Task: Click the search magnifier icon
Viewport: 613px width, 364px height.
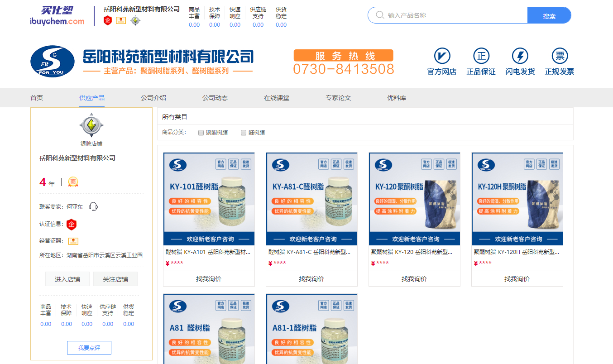Action: (380, 15)
